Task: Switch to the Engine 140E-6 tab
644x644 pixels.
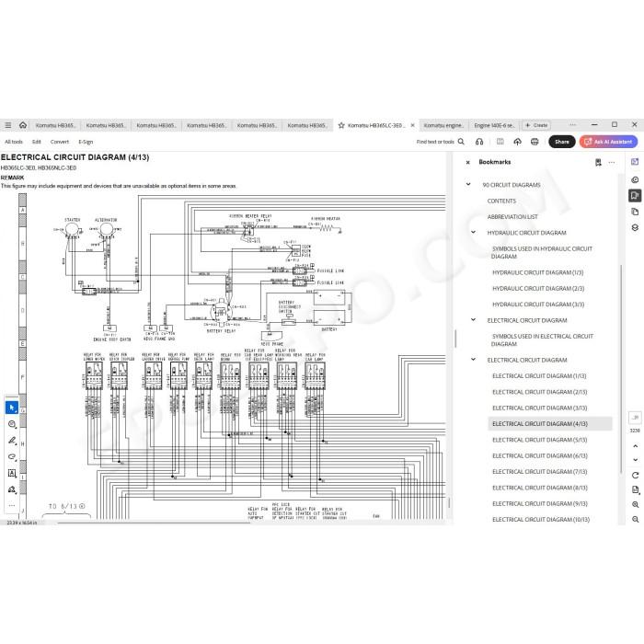Action: (494, 125)
